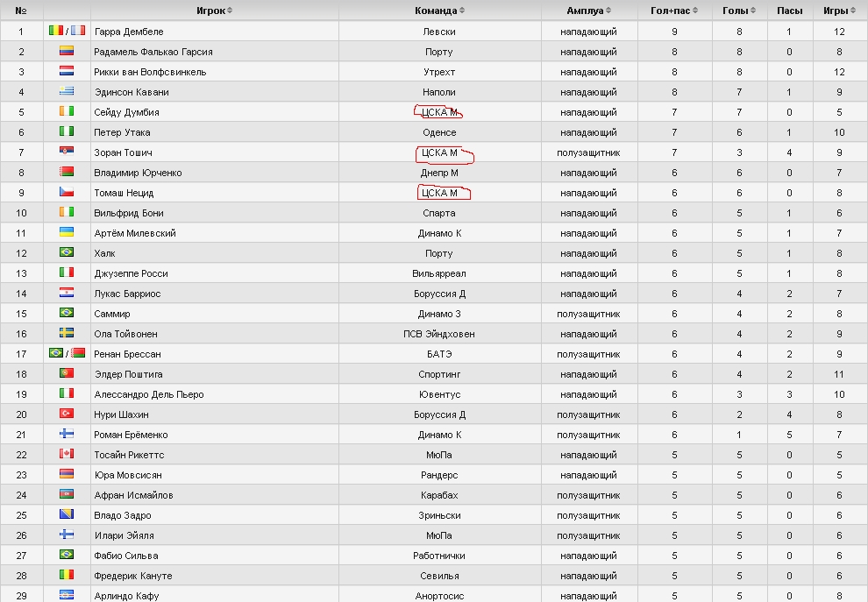This screenshot has width=868, height=602.
Task: Click the sort arrows next to Команда
Action: pyautogui.click(x=462, y=11)
